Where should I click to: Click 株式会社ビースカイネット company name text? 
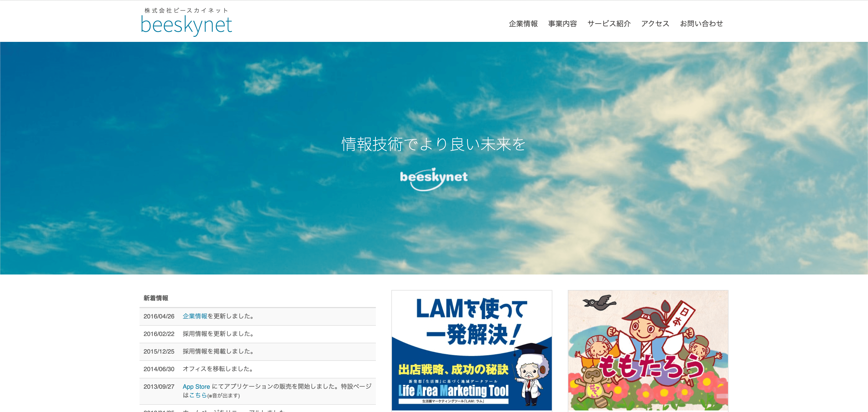[x=186, y=10]
